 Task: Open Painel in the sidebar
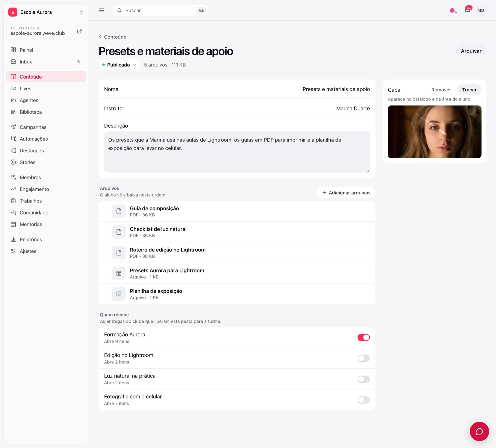pos(46,50)
